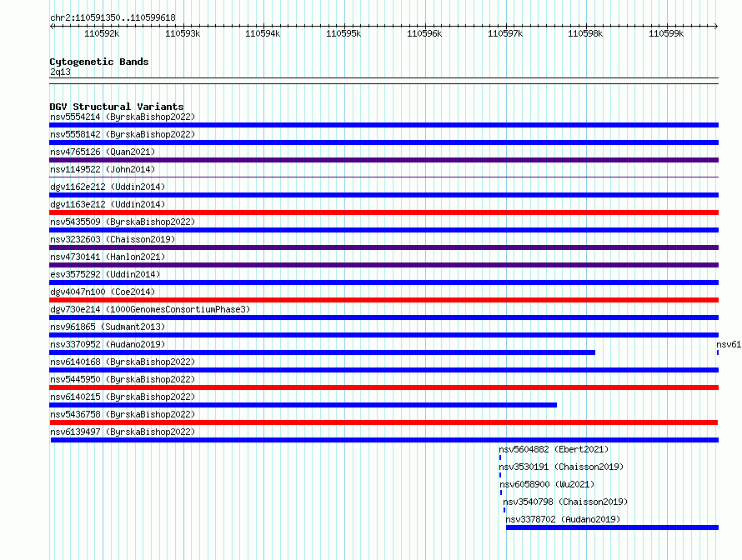The image size is (742, 560).
Task: Select the blue bar under nsv3378702
Action: [x=612, y=527]
